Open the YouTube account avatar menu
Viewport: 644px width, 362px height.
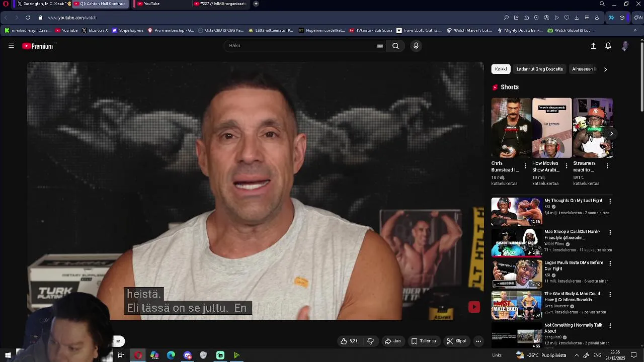pos(625,46)
